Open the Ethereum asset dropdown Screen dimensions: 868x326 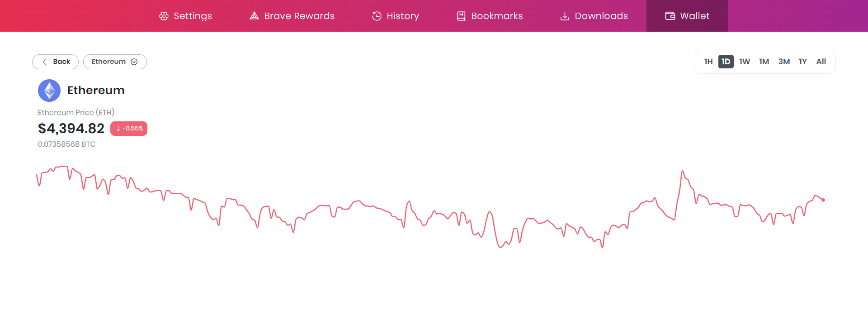click(109, 62)
